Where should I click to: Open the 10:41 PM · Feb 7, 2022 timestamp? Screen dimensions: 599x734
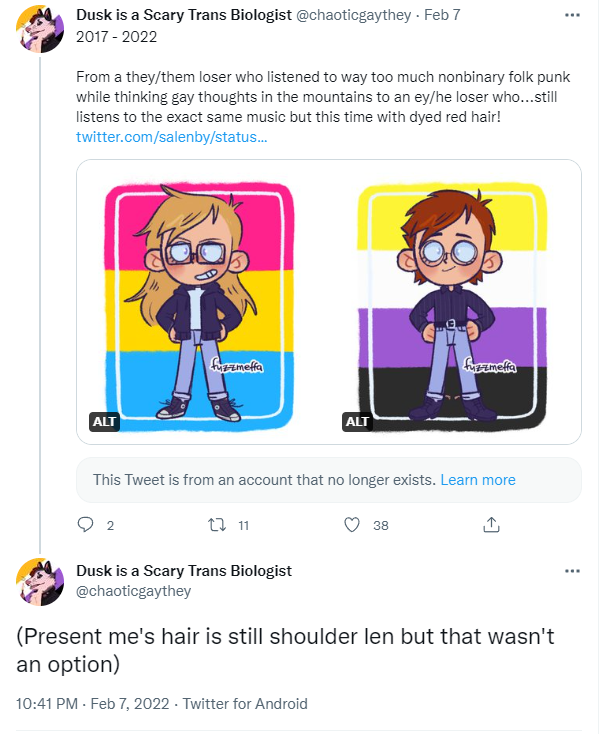(93, 704)
